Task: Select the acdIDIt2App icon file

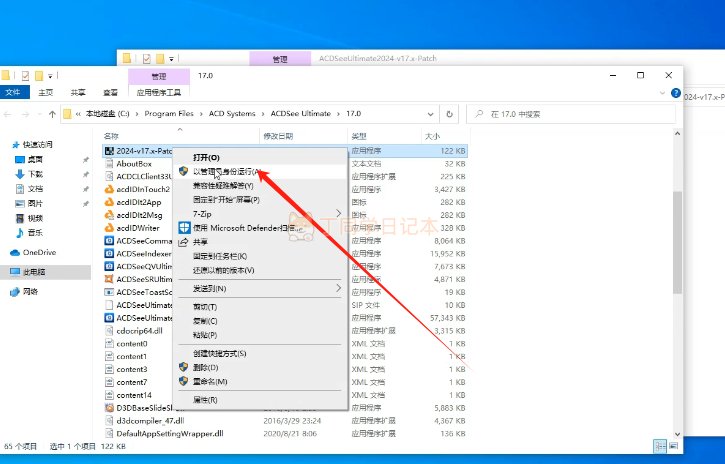Action: point(109,202)
